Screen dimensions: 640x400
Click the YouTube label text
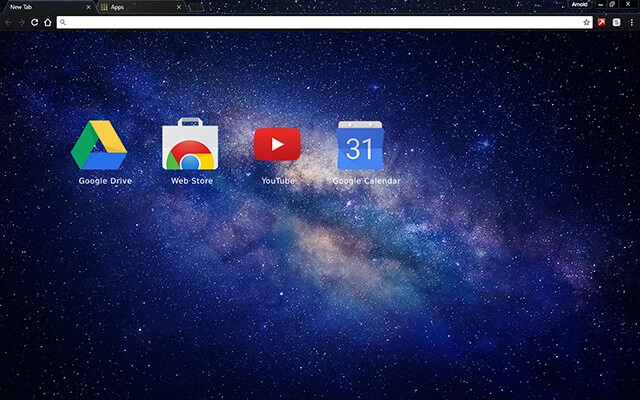coord(278,180)
